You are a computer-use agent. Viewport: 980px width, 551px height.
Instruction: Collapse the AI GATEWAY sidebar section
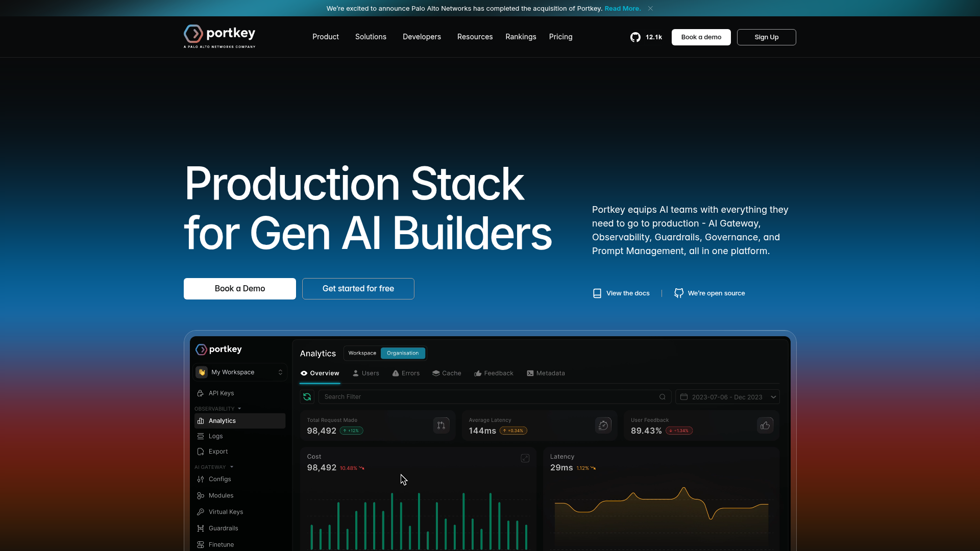214,467
